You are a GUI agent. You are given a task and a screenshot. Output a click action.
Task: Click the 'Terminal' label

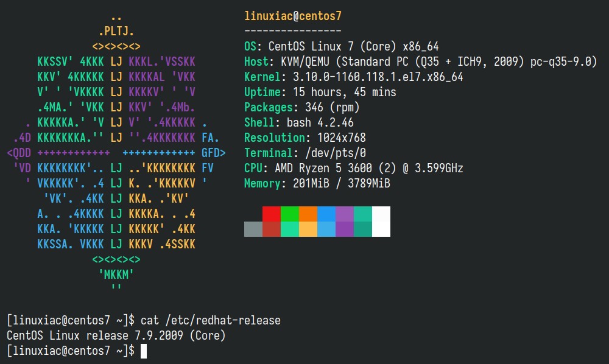pos(269,153)
